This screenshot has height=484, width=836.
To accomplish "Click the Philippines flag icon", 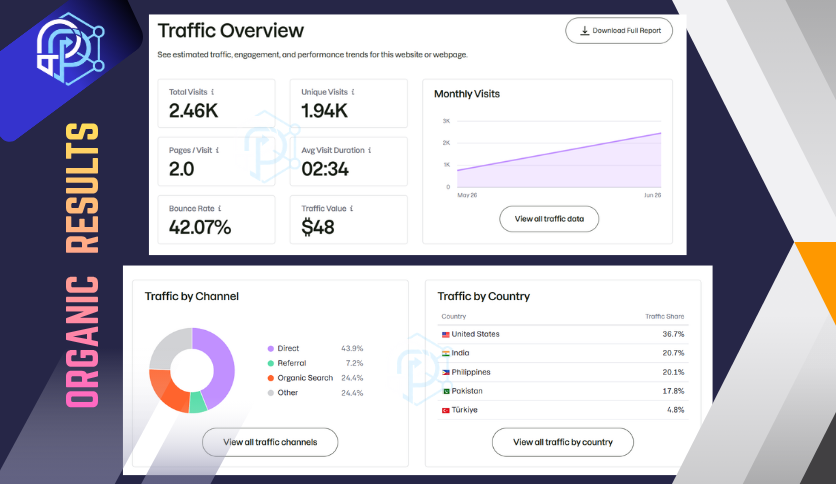I will pyautogui.click(x=446, y=373).
